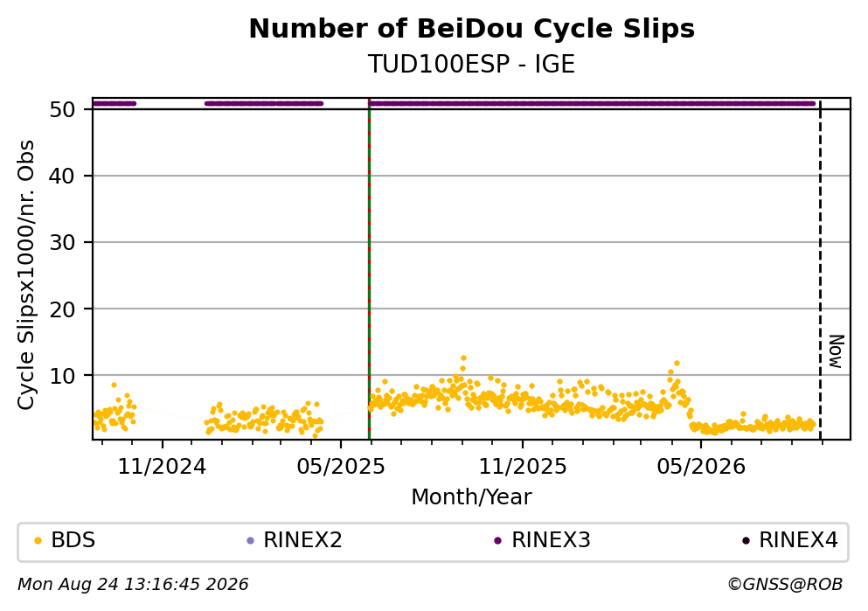Screen dimensions: 868x611
Task: Select the RINEX3 legend label
Action: pos(551,540)
